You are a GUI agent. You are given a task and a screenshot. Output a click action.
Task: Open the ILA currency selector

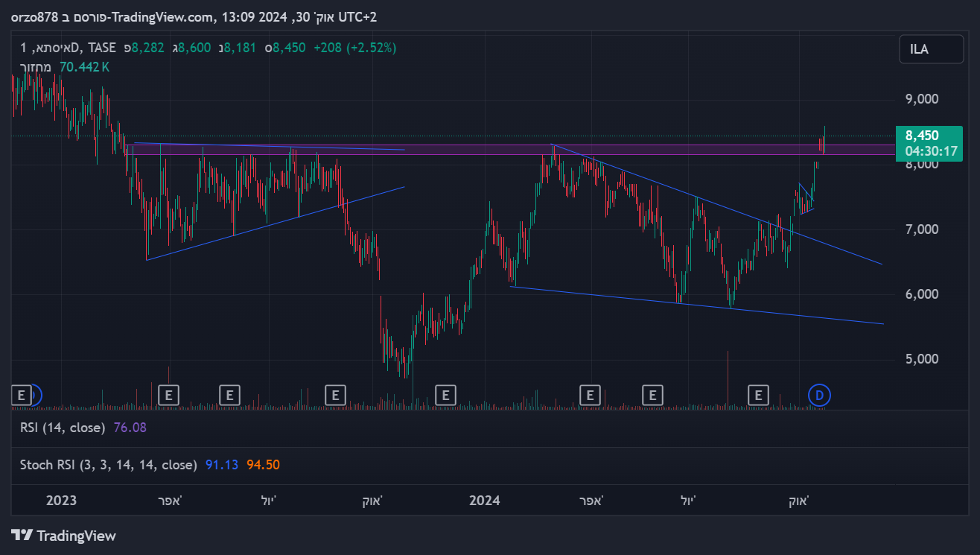point(930,50)
